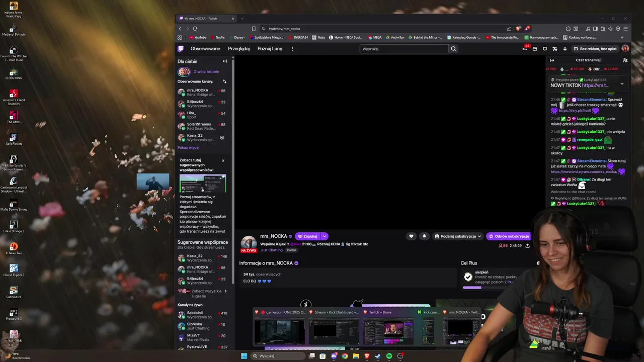644x362 pixels.
Task: Open the Obserwowane tab
Action: pyautogui.click(x=205, y=49)
